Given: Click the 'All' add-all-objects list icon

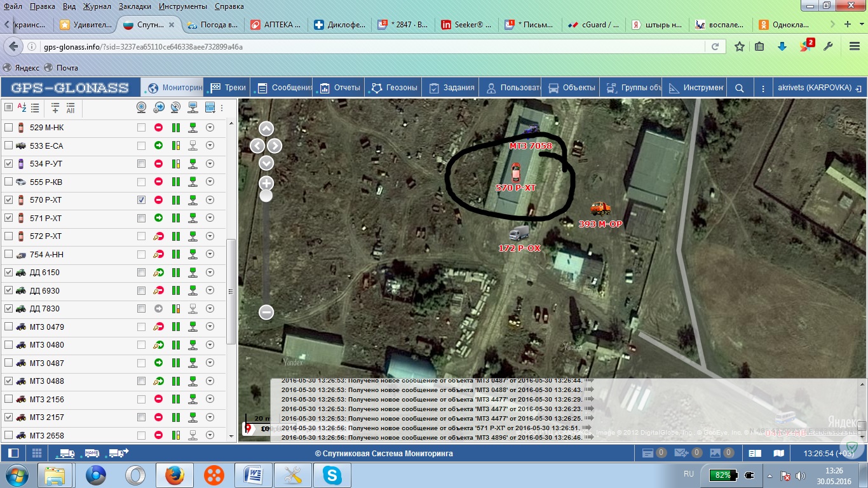Looking at the screenshot, I should 71,108.
